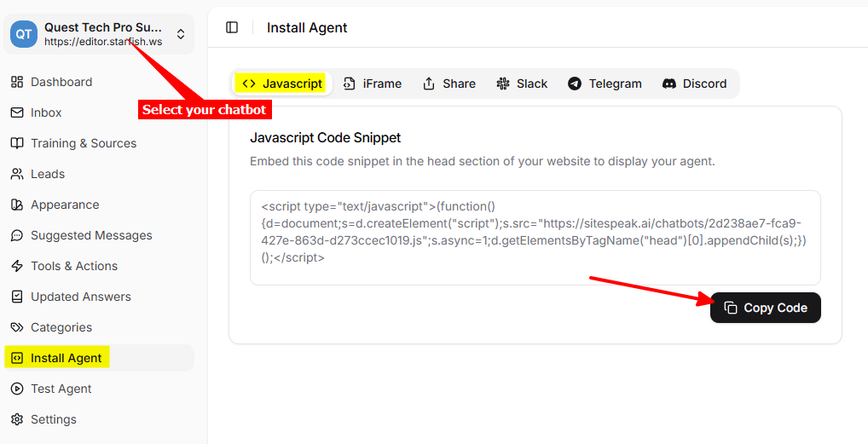Click the Test Agent play icon
Viewport: 868px width, 444px height.
click(16, 389)
